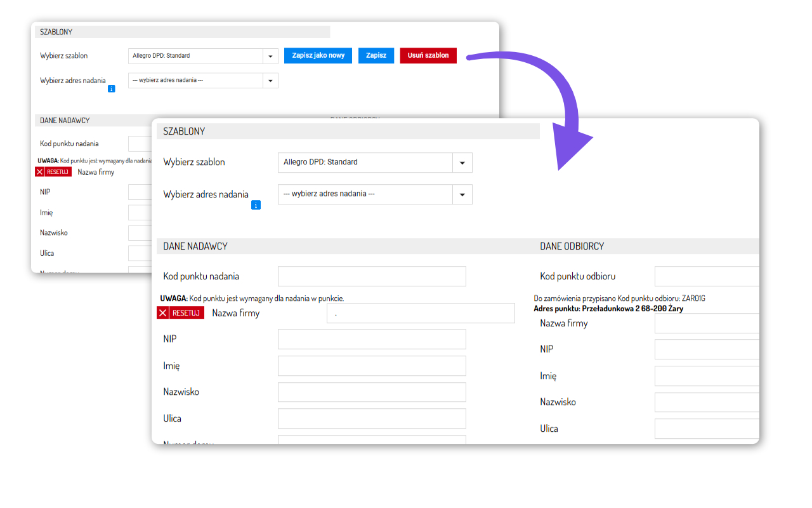Click the blue info icon in the back panel
Viewport: 812px width, 508px height.
(112, 89)
